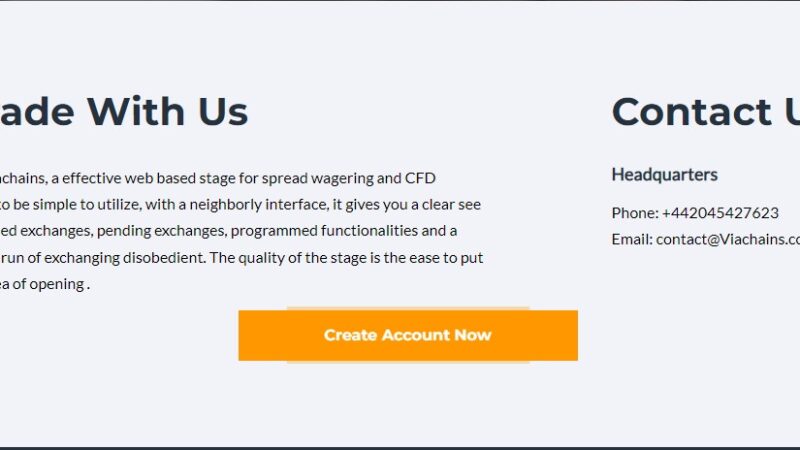This screenshot has height=450, width=800.
Task: Click the "Email:" label text
Action: click(632, 239)
